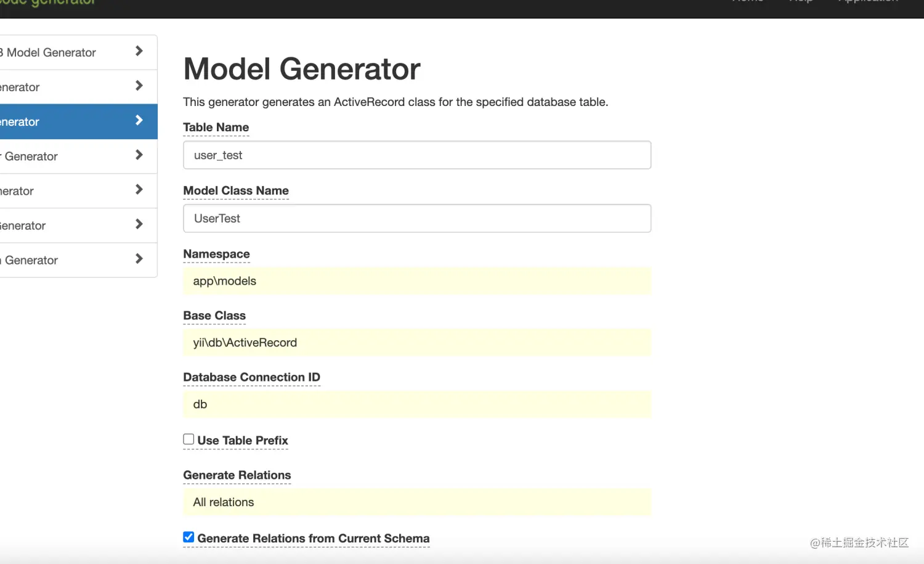Click the Table Name field label
Viewport: 924px width, 564px height.
tap(216, 128)
